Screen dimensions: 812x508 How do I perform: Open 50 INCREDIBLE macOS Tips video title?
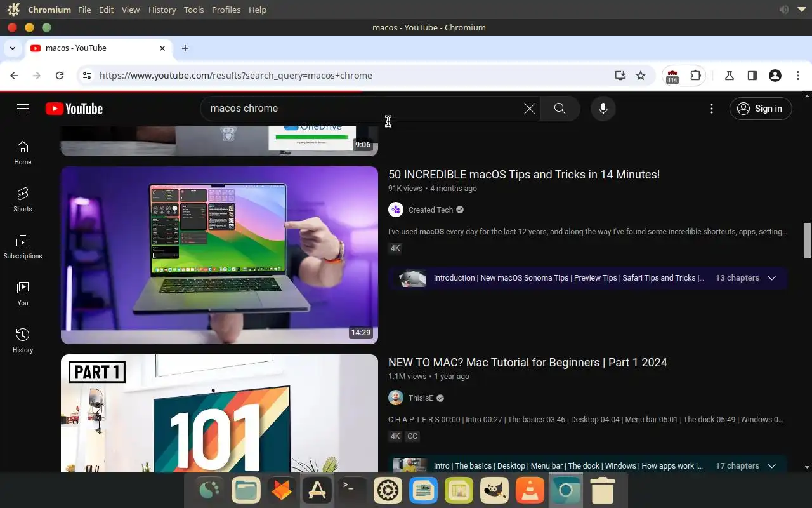(524, 175)
